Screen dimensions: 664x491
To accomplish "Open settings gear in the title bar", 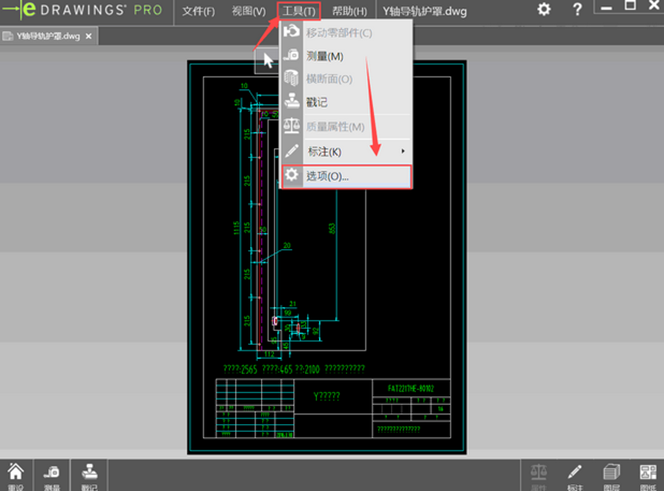I will 543,9.
